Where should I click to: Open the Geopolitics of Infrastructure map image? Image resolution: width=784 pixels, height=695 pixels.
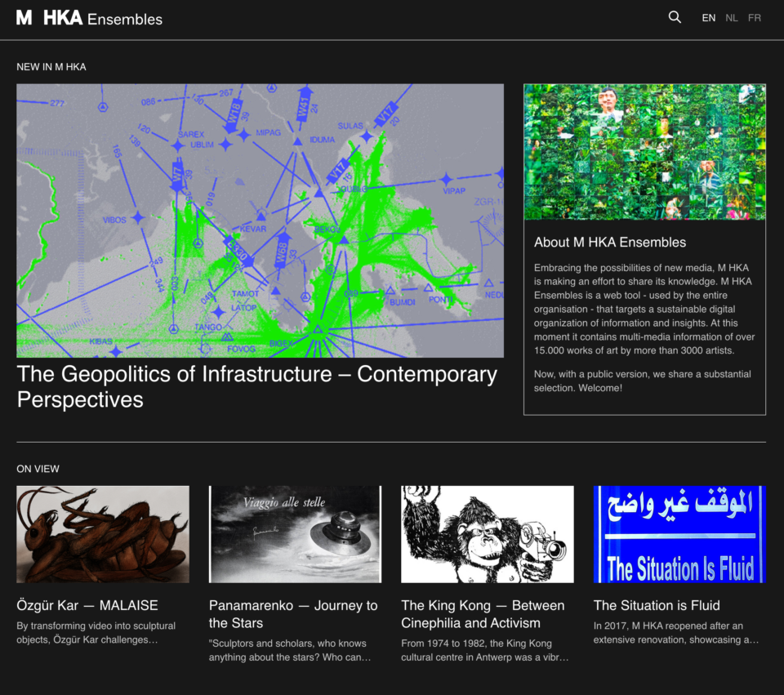tap(260, 221)
